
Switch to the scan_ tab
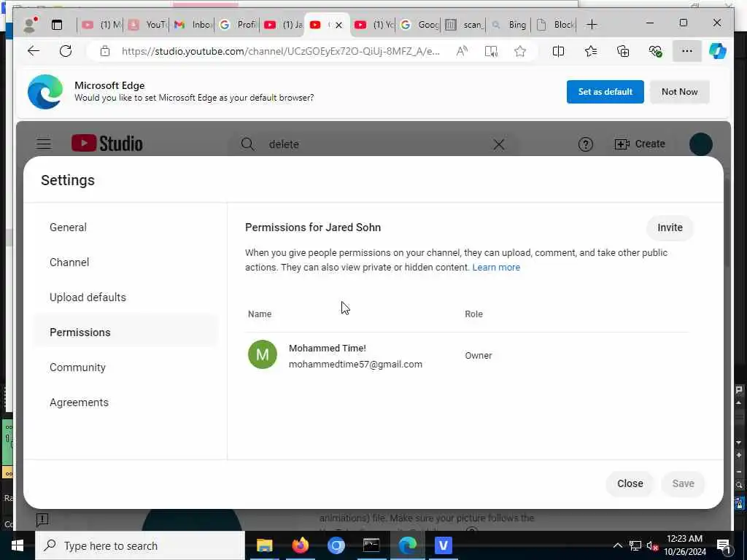(465, 25)
